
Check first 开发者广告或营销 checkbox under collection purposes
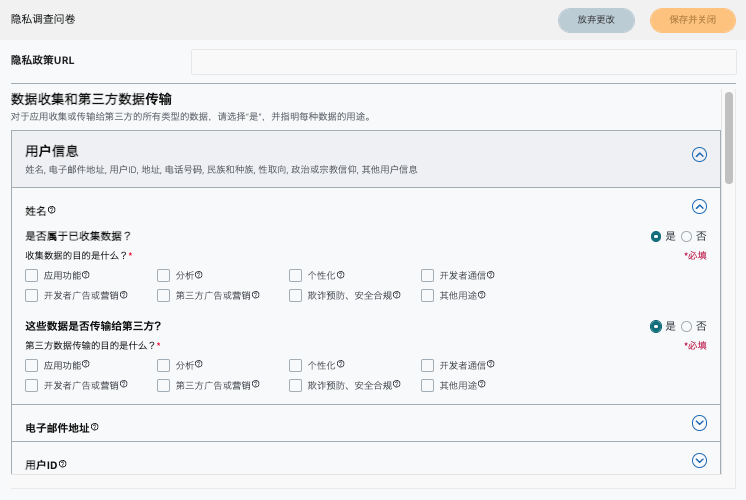(32, 295)
